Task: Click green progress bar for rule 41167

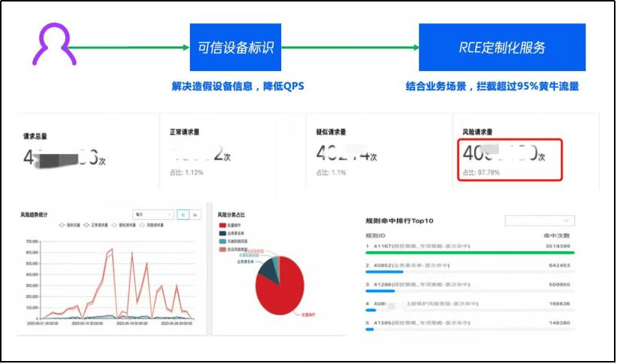Action: [467, 253]
